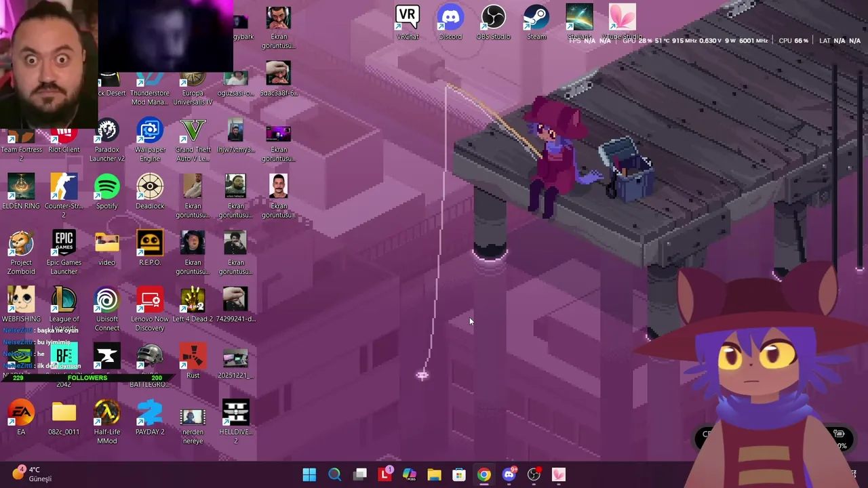The width and height of the screenshot is (868, 488).
Task: Select the Paradox Launcher v2 icon
Action: (107, 140)
